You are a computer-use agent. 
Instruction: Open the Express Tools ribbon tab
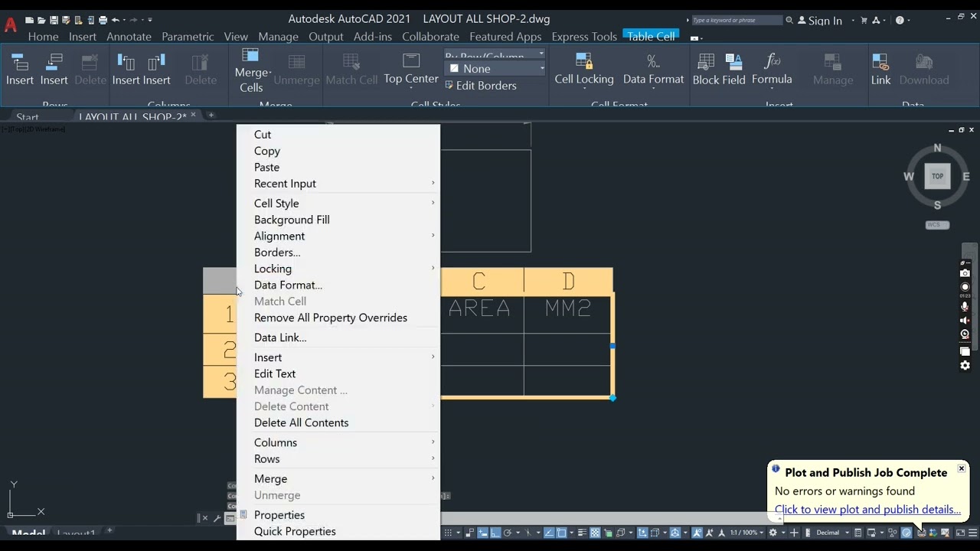(x=584, y=37)
